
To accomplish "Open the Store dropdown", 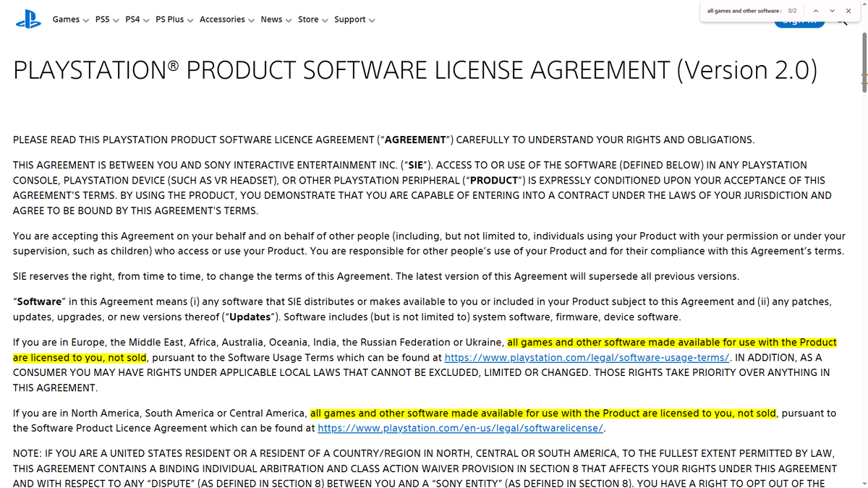I will (x=313, y=20).
